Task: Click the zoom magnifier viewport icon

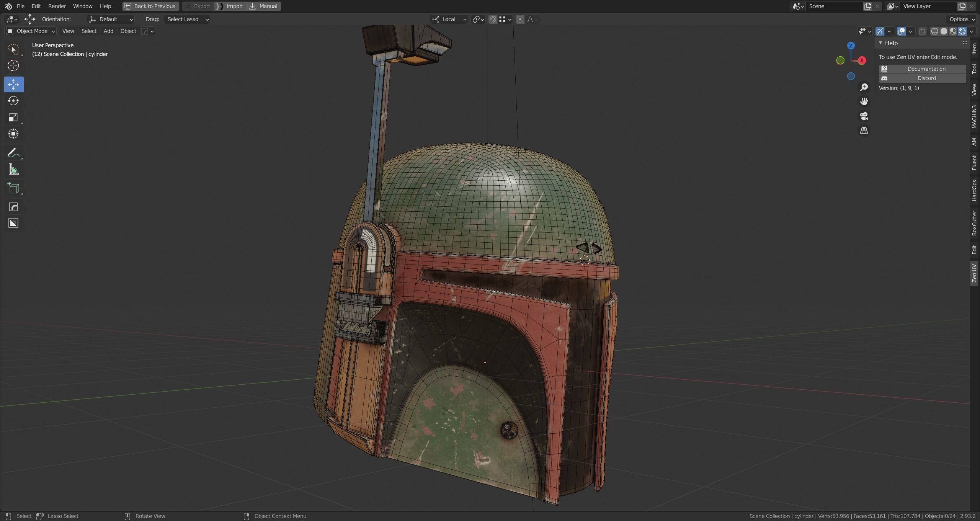Action: (864, 87)
